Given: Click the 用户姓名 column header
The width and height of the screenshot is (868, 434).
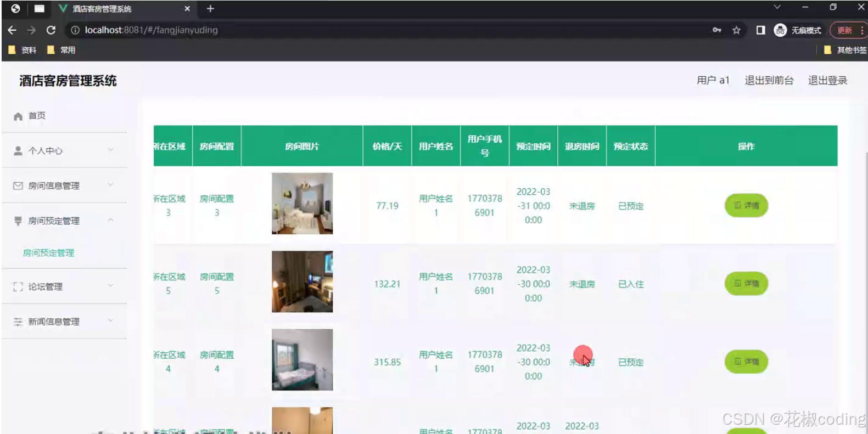Looking at the screenshot, I should (x=436, y=146).
